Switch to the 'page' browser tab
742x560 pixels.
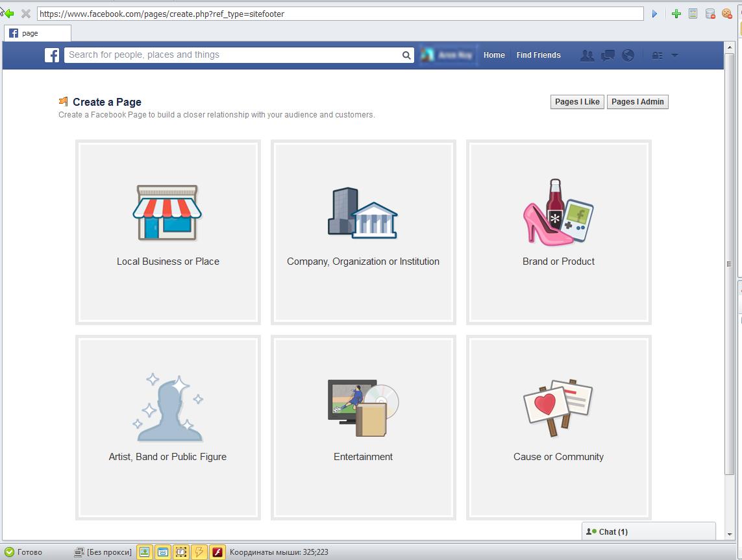pyautogui.click(x=38, y=33)
